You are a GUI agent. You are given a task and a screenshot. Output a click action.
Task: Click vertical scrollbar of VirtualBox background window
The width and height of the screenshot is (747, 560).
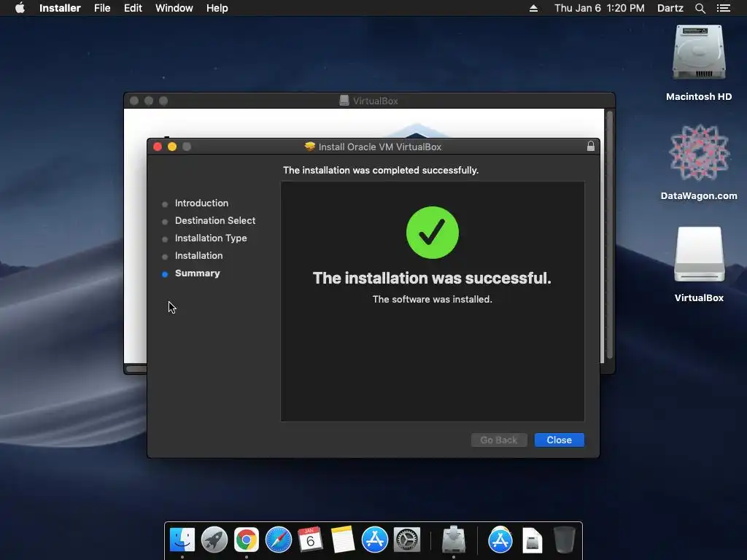click(x=609, y=236)
